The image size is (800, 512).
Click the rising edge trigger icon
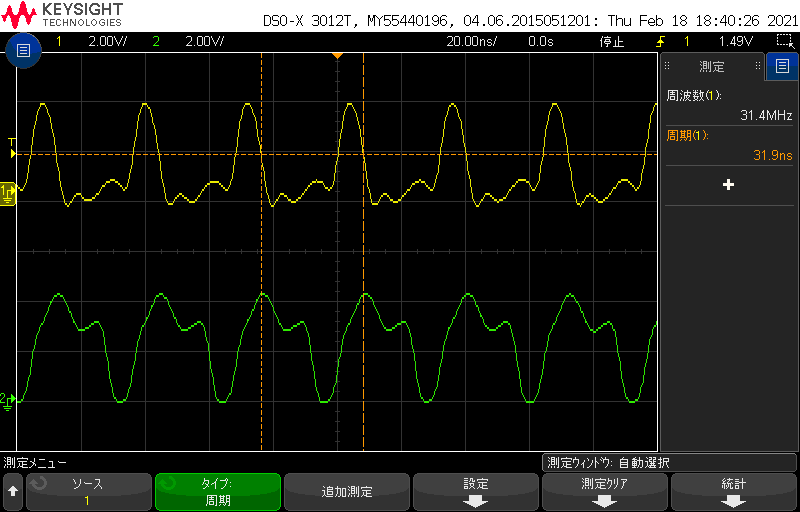click(x=660, y=41)
